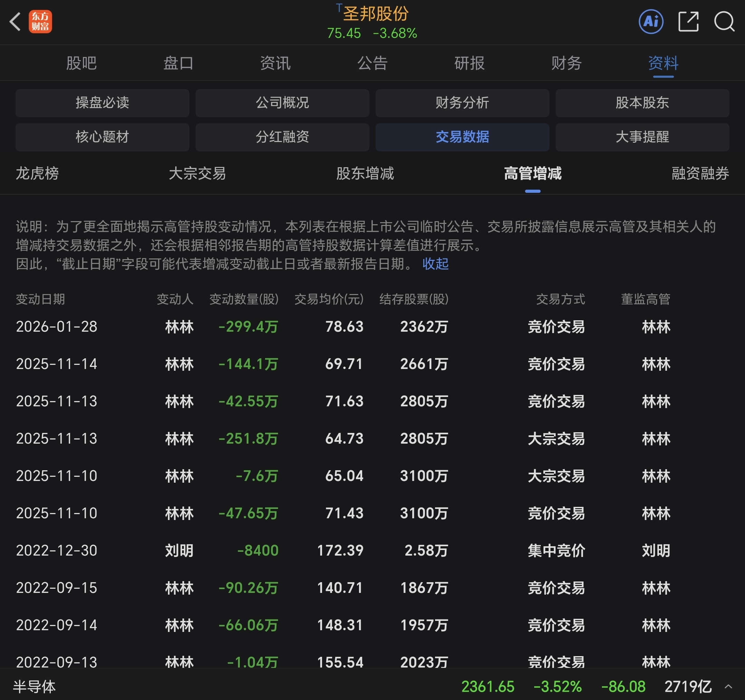Switch to 大宗交易 sub-tab
This screenshot has width=745, height=700.
pyautogui.click(x=197, y=173)
